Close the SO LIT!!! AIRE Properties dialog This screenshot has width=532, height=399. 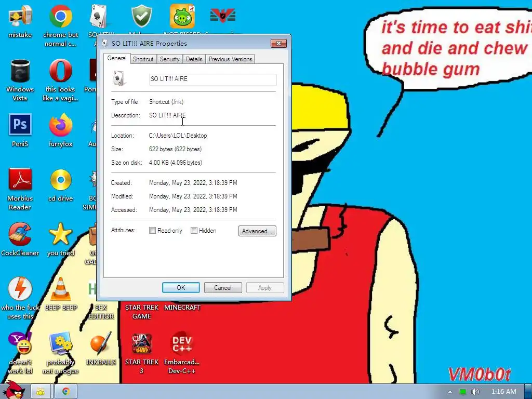tap(278, 43)
